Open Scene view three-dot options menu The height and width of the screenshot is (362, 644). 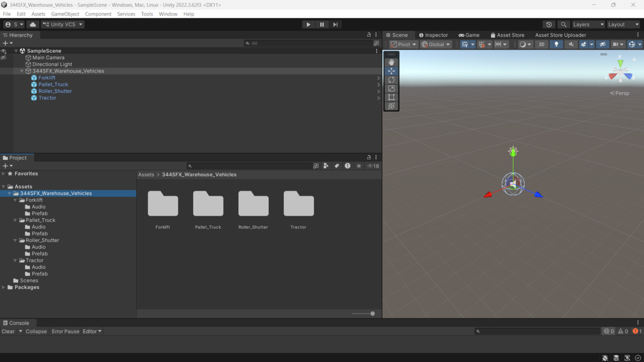tap(638, 35)
